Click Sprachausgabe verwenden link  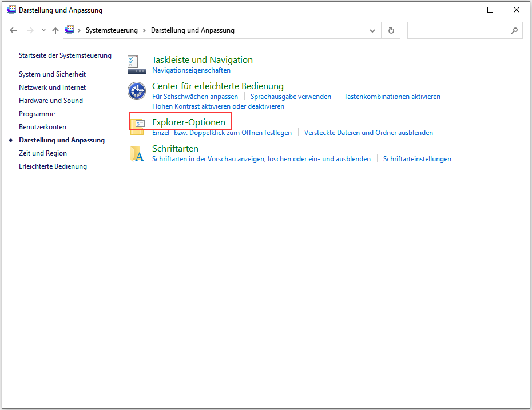pos(291,97)
